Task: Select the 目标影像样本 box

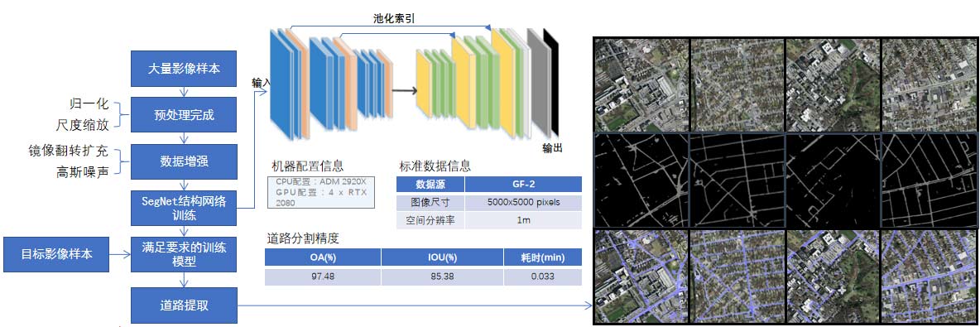Action: 57,254
